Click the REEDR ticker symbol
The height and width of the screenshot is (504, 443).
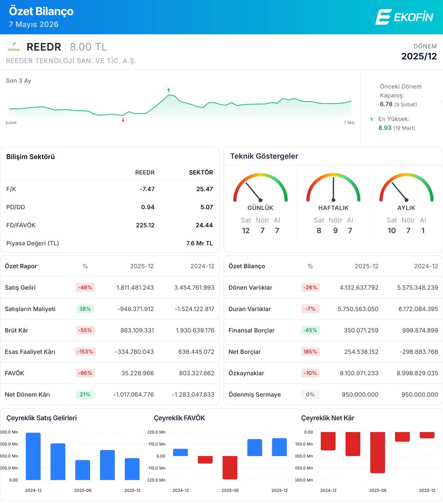pyautogui.click(x=44, y=47)
